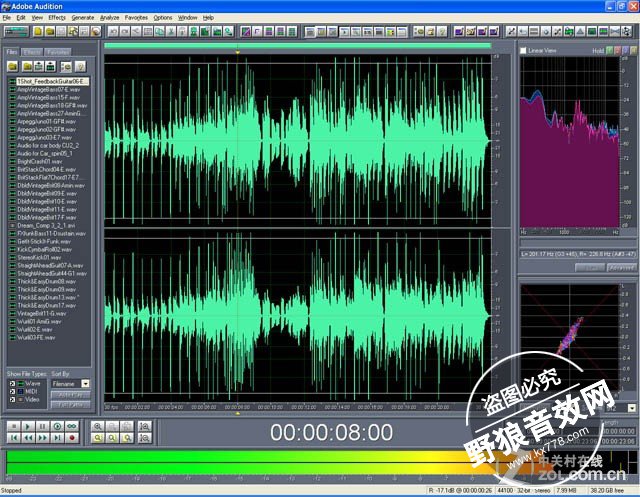Go to beginning of file
This screenshot has width=640, height=497.
13,438
